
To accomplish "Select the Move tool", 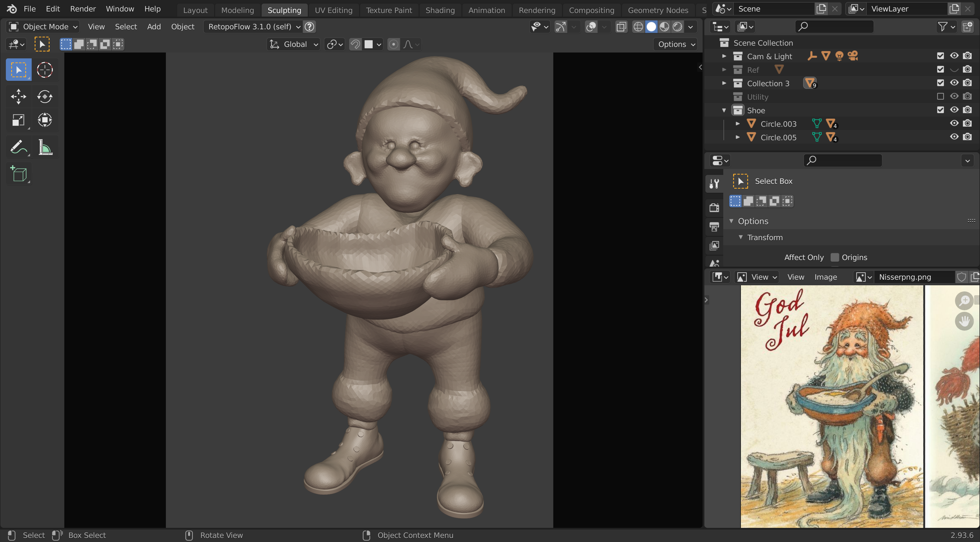I will tap(18, 97).
